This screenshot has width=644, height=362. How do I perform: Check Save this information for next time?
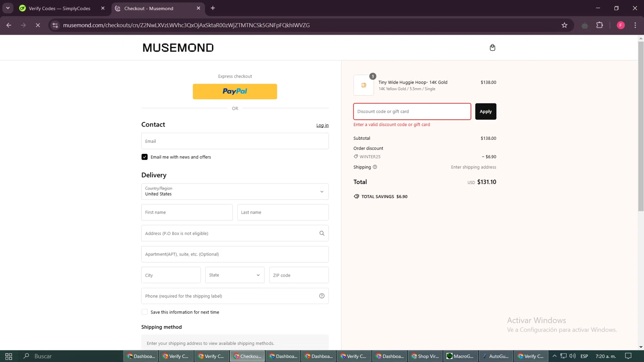pyautogui.click(x=145, y=312)
